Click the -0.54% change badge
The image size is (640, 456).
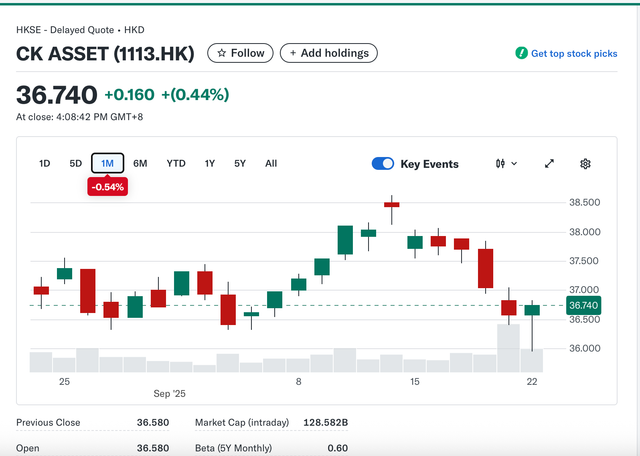point(107,187)
